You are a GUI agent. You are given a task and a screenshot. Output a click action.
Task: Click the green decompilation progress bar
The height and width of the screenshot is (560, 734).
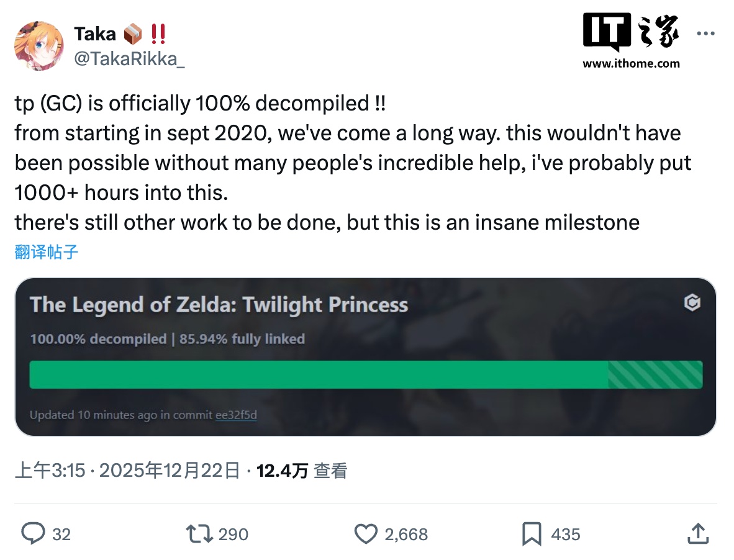pos(318,375)
